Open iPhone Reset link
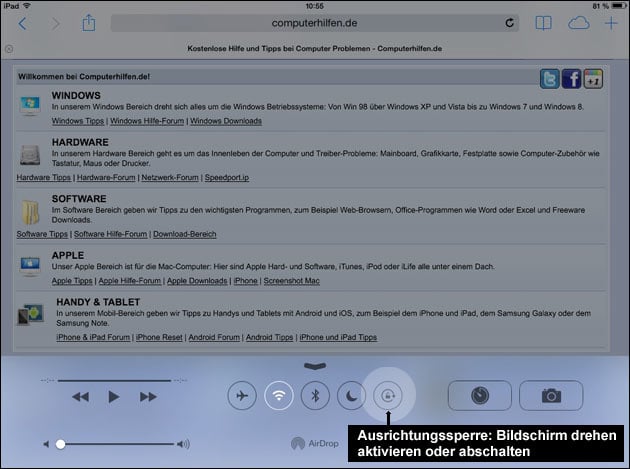The height and width of the screenshot is (469, 630). click(x=159, y=338)
